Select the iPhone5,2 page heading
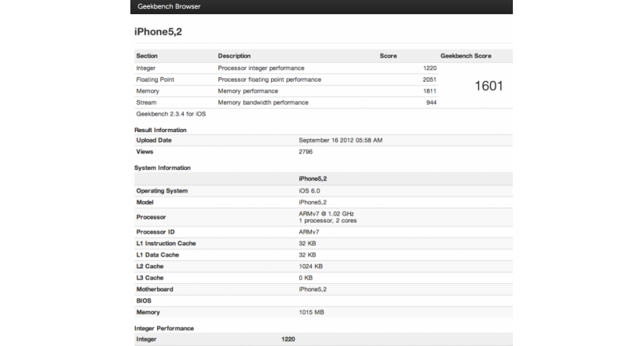644x346 pixels. click(x=158, y=31)
